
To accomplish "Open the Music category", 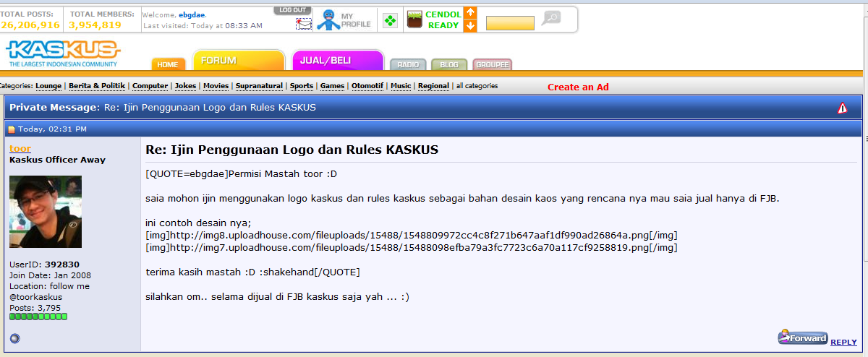I will 401,86.
